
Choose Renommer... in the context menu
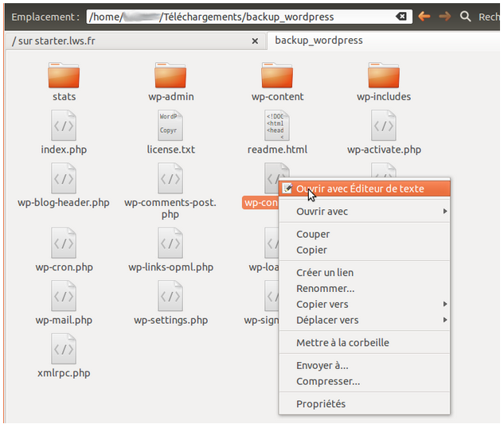pos(365,288)
